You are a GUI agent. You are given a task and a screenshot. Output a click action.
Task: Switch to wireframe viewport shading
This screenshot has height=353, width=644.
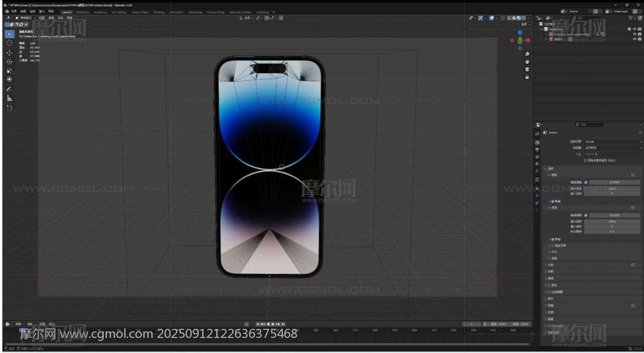tap(509, 18)
